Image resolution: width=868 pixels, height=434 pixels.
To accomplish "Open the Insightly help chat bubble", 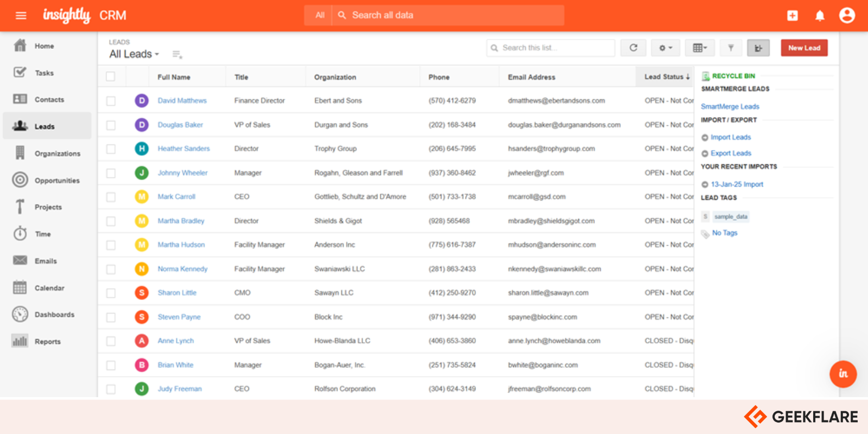I will [x=843, y=374].
